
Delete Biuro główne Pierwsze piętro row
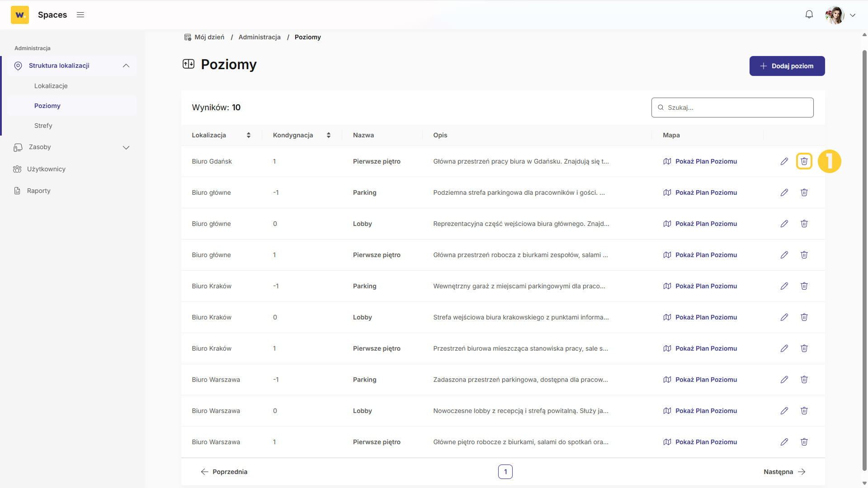pyautogui.click(x=804, y=255)
